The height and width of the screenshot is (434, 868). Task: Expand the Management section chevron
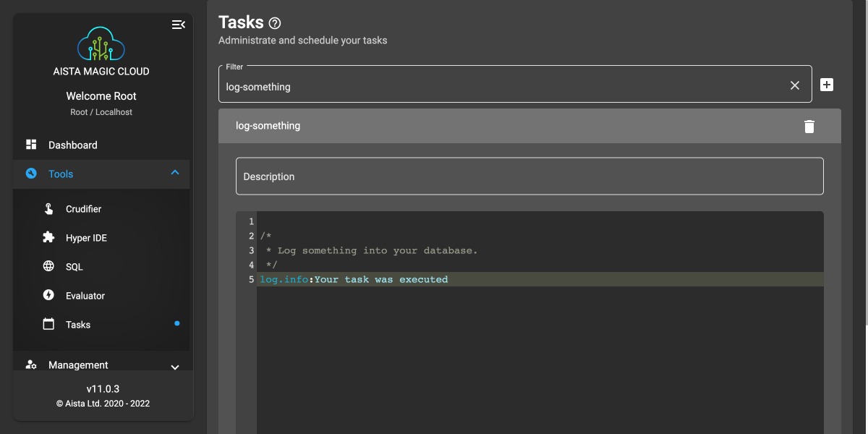[174, 367]
